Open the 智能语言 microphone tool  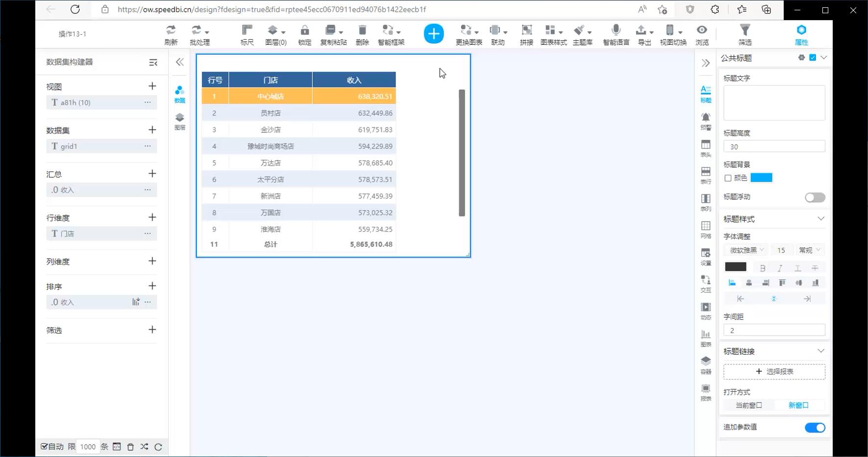[616, 30]
